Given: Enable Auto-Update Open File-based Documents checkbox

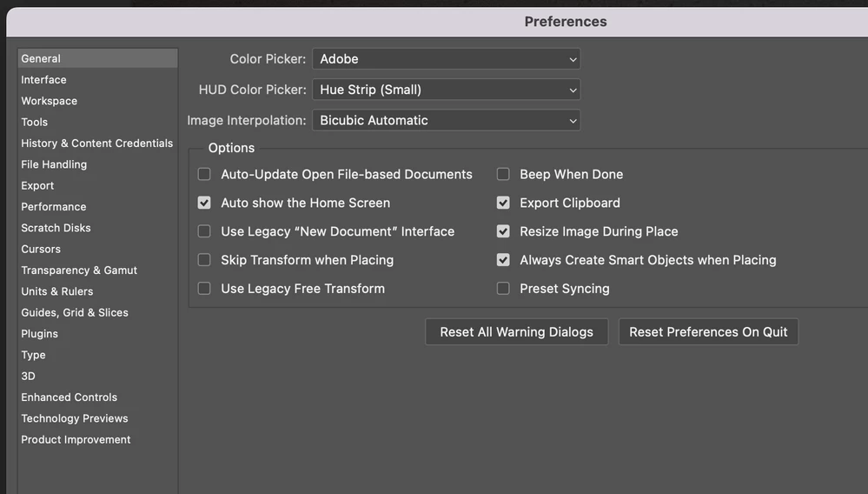Looking at the screenshot, I should point(204,175).
